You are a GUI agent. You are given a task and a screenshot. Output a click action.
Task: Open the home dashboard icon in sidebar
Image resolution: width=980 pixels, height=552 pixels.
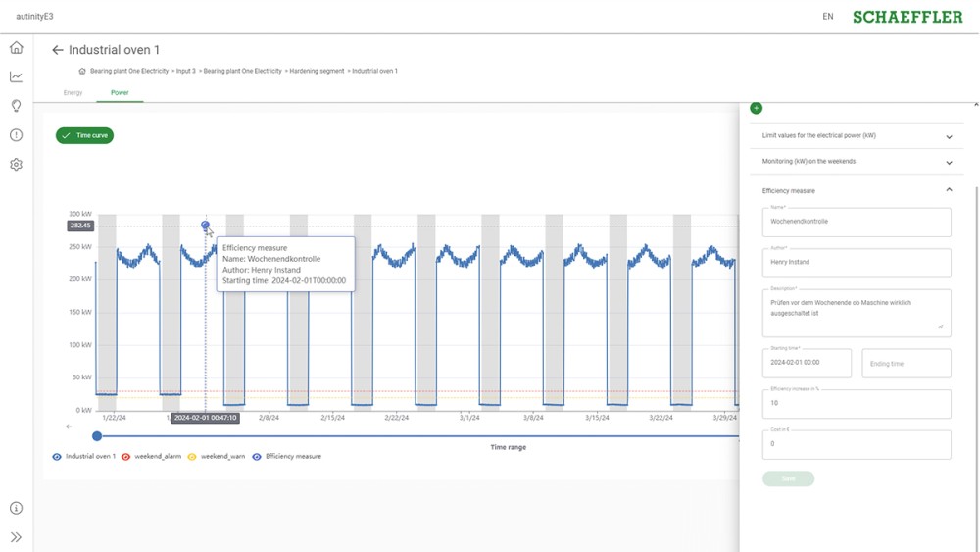16,48
